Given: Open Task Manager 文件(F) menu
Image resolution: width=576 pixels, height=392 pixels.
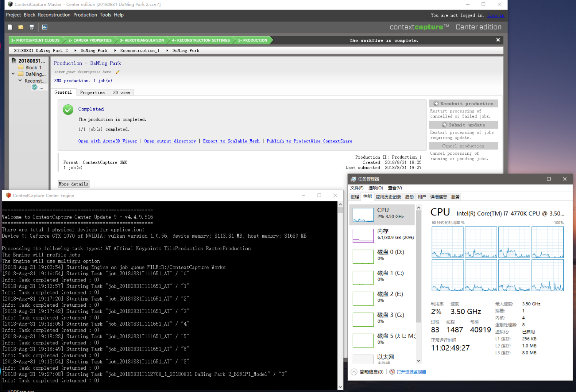Looking at the screenshot, I should click(357, 188).
